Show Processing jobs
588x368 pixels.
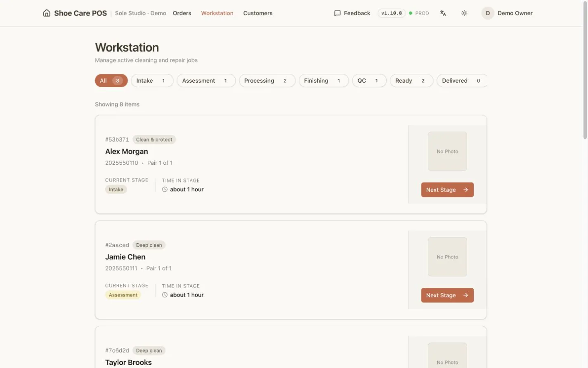(267, 81)
